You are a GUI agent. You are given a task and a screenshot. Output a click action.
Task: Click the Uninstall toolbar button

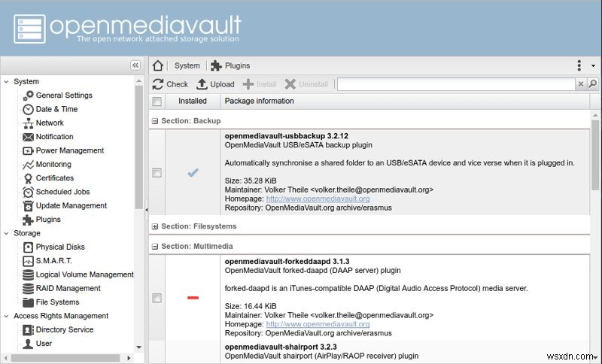(306, 84)
